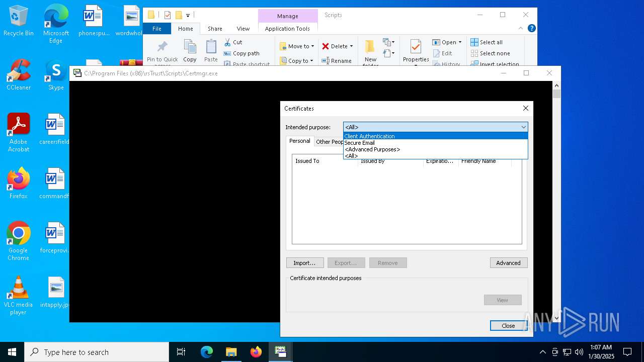Select the <All> entry in open list
This screenshot has width=644, height=362.
[x=436, y=156]
